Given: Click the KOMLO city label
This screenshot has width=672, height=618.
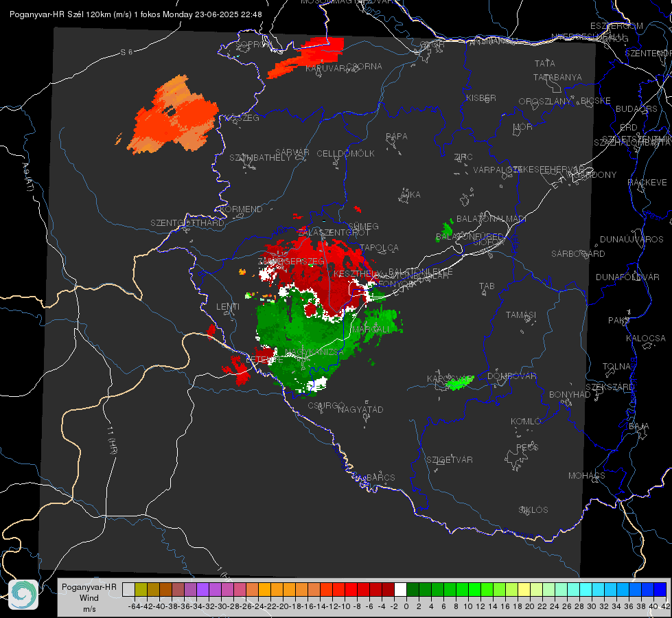Looking at the screenshot, I should pyautogui.click(x=525, y=422).
